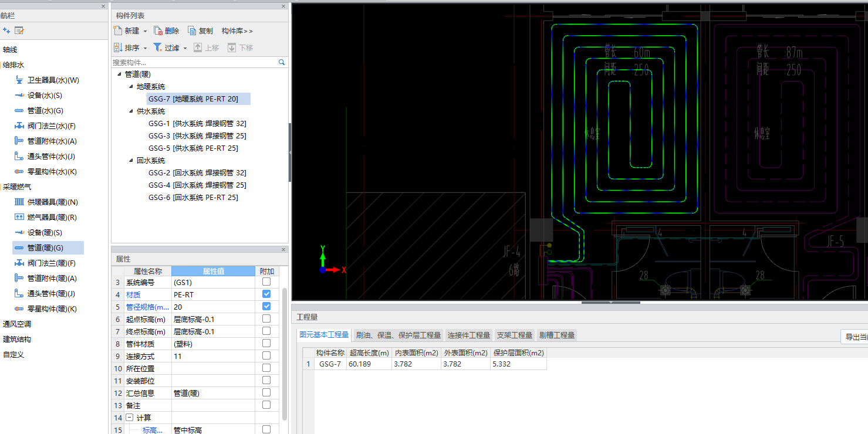
Task: Collapse the 回水系统 tree node
Action: [x=131, y=160]
